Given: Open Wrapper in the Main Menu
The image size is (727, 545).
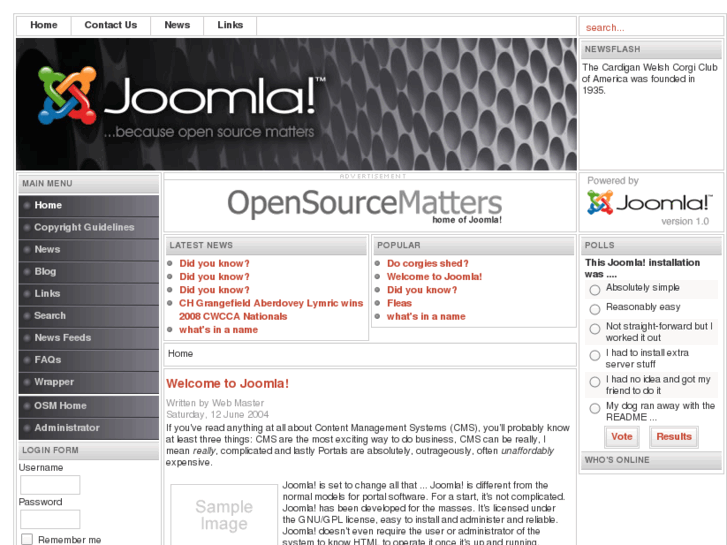Looking at the screenshot, I should pyautogui.click(x=89, y=382).
